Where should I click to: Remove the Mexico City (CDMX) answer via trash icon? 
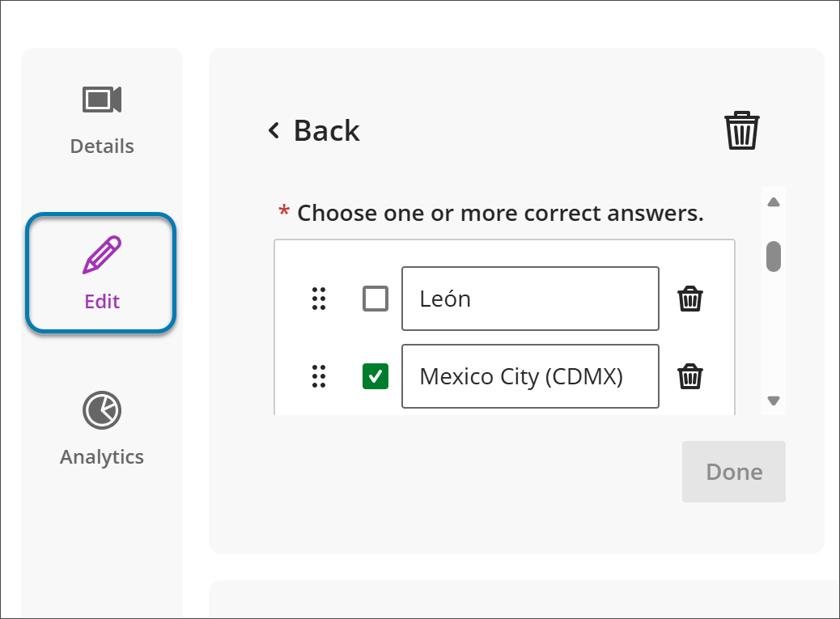point(690,376)
